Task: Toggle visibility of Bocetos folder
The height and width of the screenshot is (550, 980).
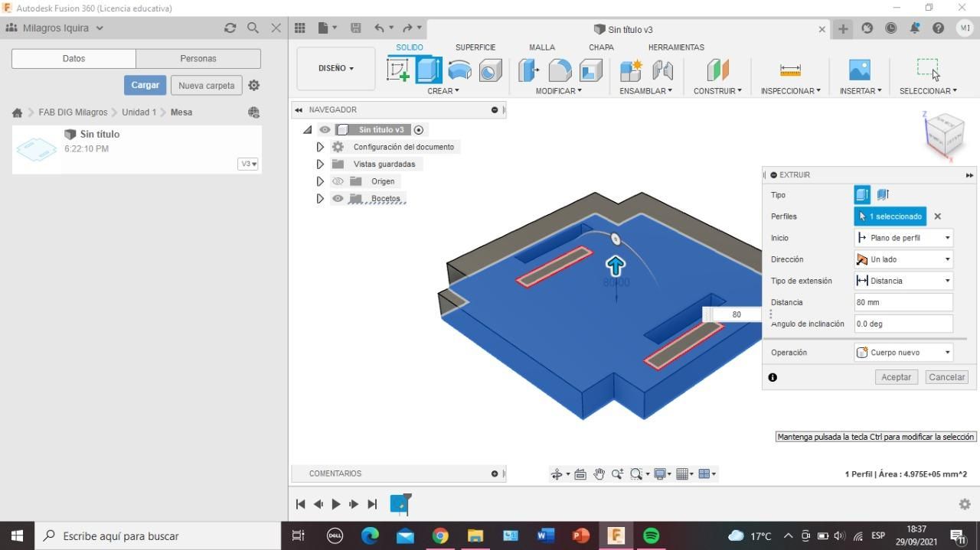Action: click(338, 199)
